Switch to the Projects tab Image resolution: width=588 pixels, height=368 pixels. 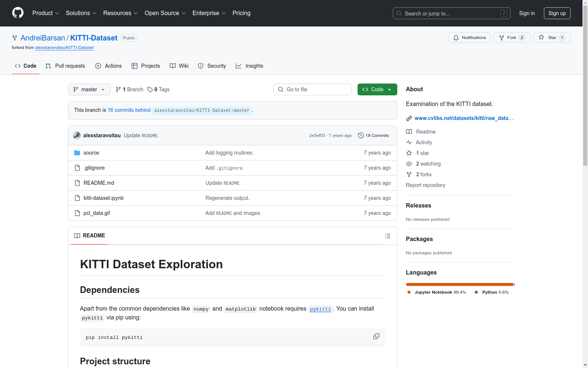[x=146, y=66]
